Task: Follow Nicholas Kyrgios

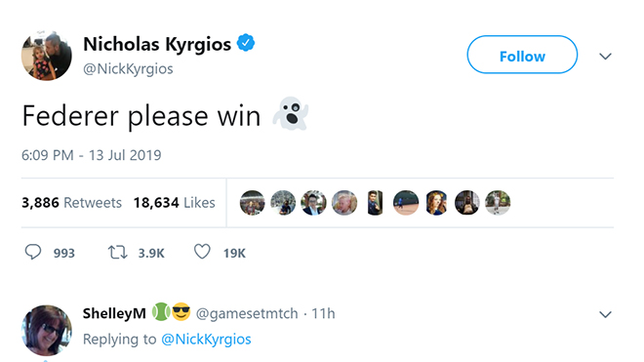Action: (522, 55)
